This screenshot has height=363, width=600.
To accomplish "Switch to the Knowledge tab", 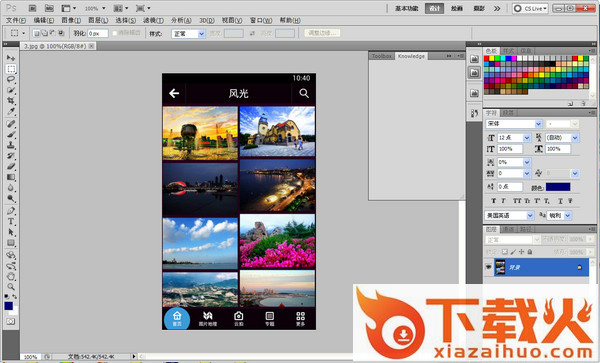I will [411, 56].
